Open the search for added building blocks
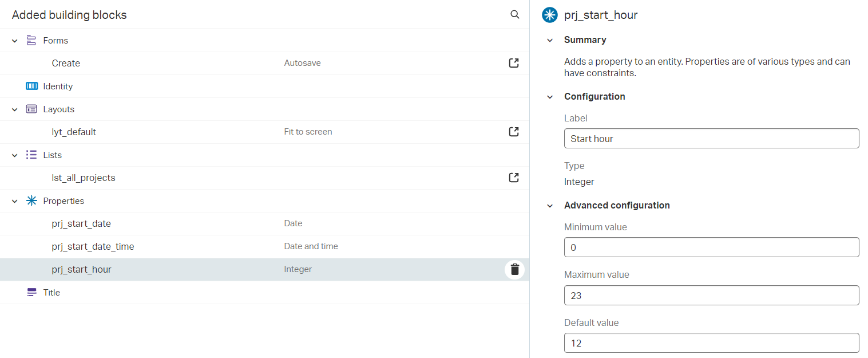This screenshot has width=868, height=358. 514,15
